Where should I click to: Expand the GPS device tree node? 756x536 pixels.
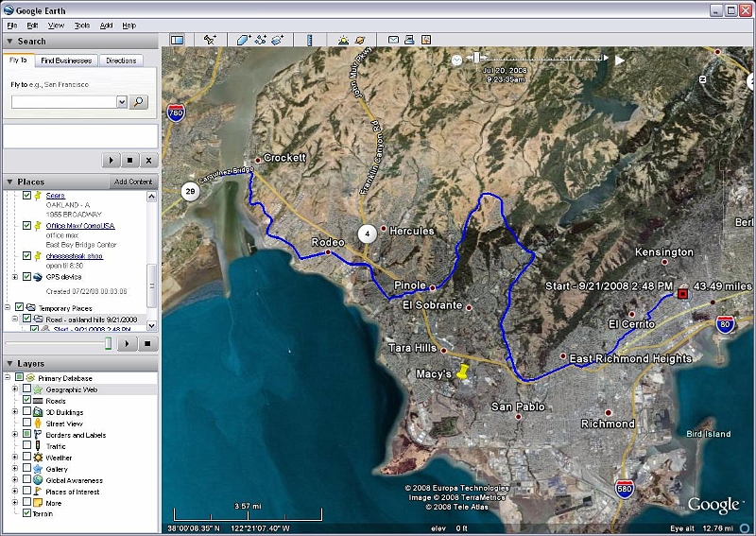tap(15, 277)
